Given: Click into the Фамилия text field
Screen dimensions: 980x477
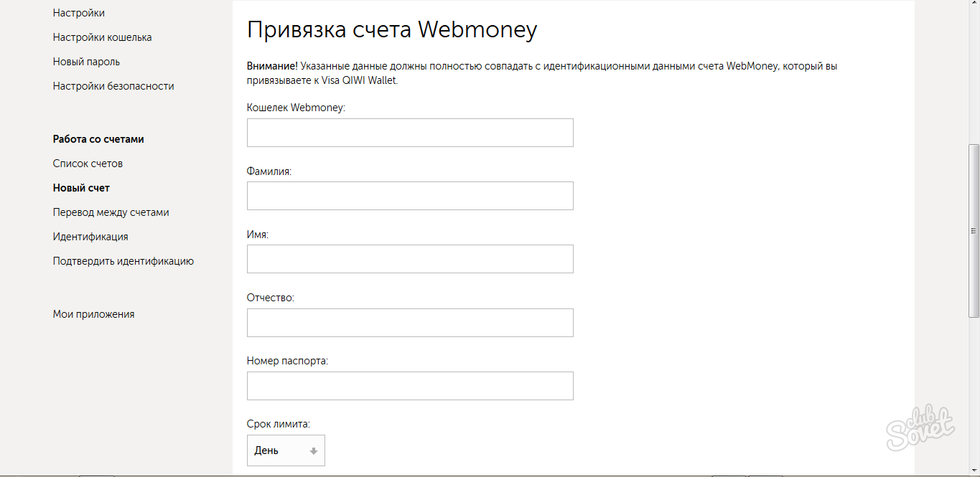Looking at the screenshot, I should coord(410,196).
